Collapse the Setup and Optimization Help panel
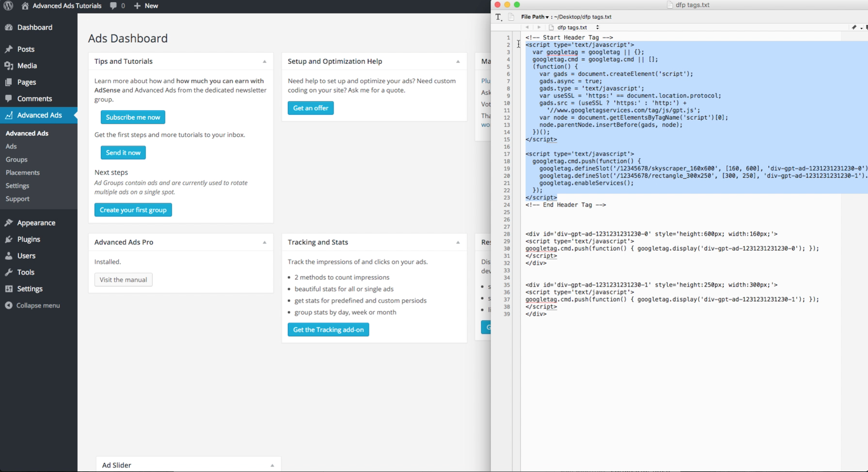The image size is (868, 472). coord(458,61)
